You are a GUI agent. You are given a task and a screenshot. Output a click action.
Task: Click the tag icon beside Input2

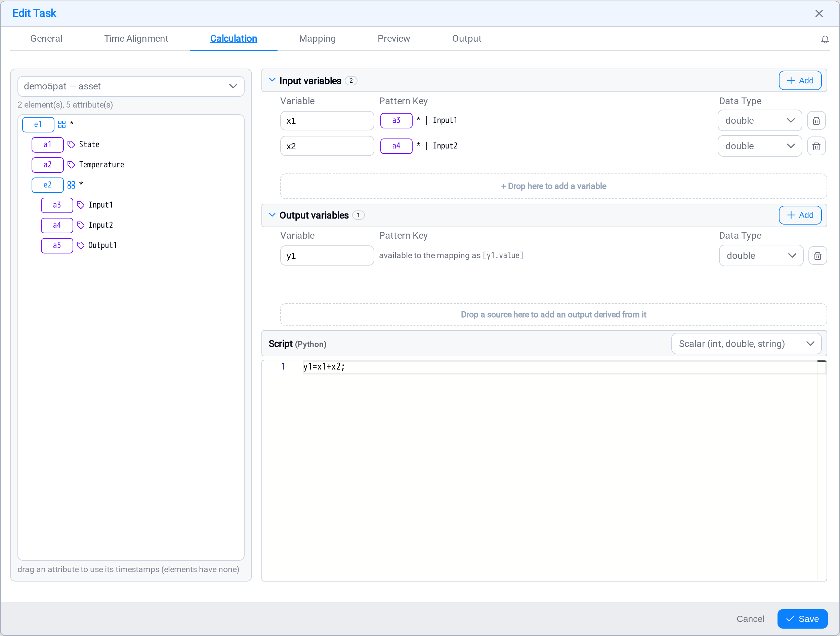click(81, 225)
